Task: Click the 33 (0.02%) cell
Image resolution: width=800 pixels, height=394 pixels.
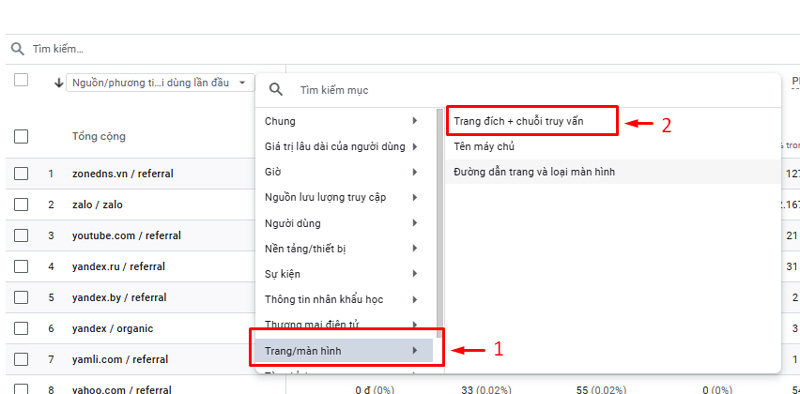Action: click(x=485, y=390)
